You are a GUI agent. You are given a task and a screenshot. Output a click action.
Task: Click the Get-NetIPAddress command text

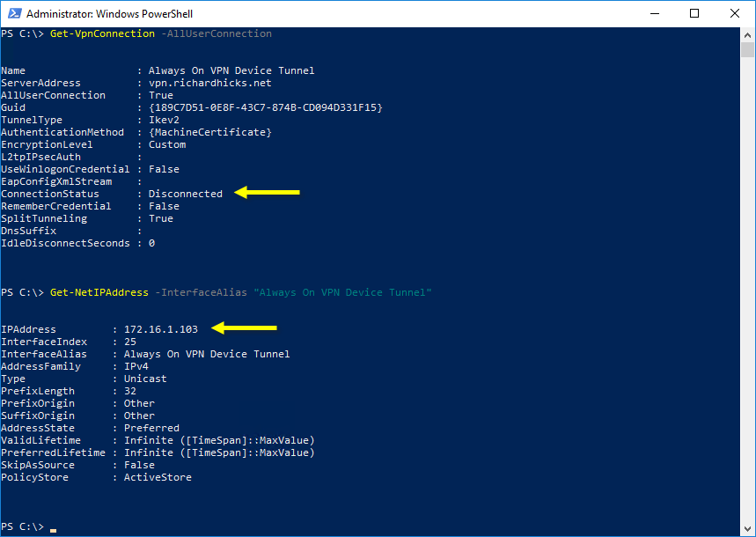99,292
